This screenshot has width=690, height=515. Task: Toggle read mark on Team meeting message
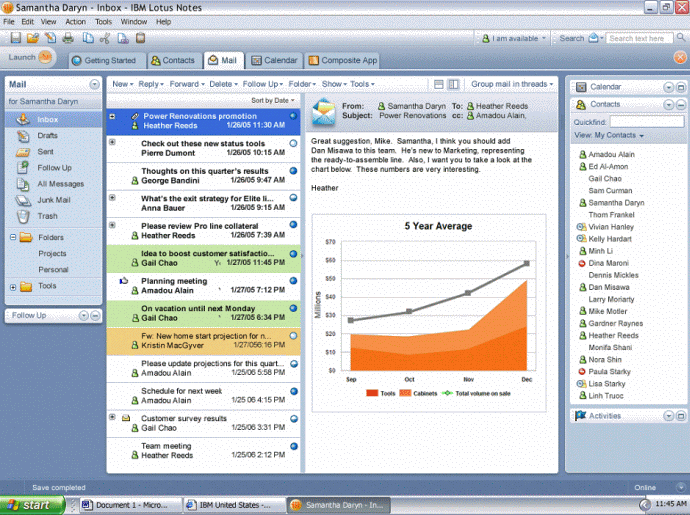coord(294,446)
